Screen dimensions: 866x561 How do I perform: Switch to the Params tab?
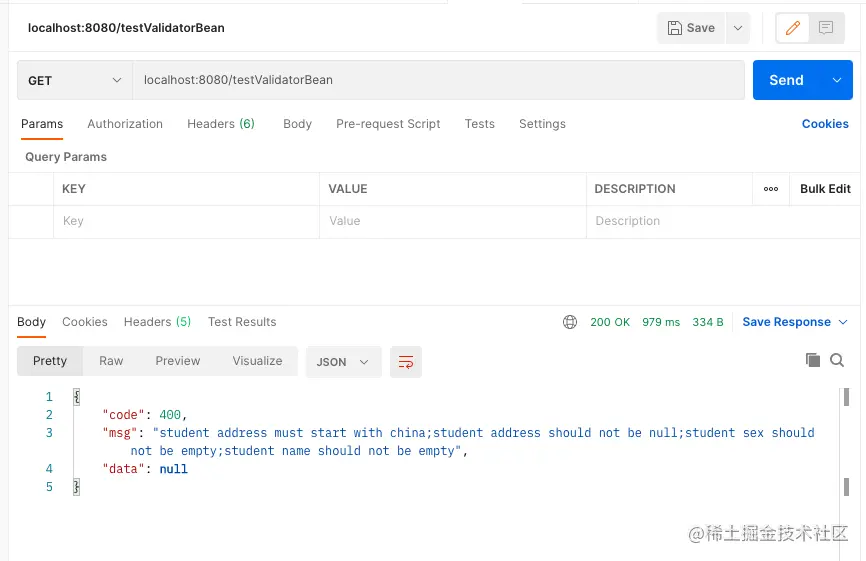(x=42, y=124)
